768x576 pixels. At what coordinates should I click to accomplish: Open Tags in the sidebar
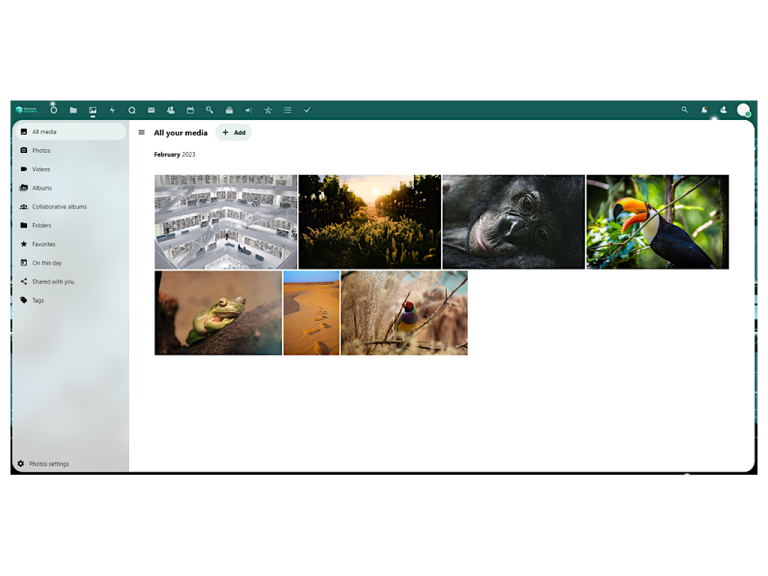71,300
